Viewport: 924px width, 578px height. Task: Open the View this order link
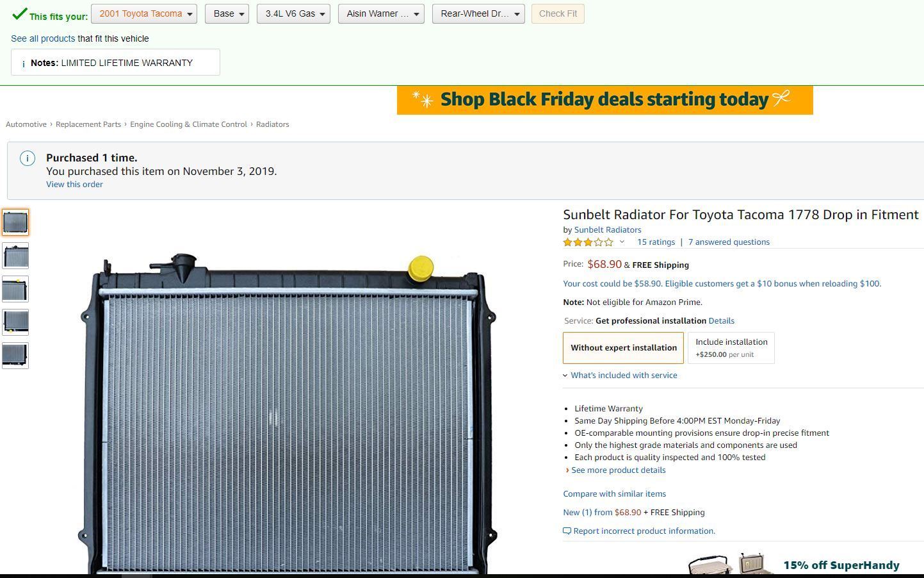(74, 185)
